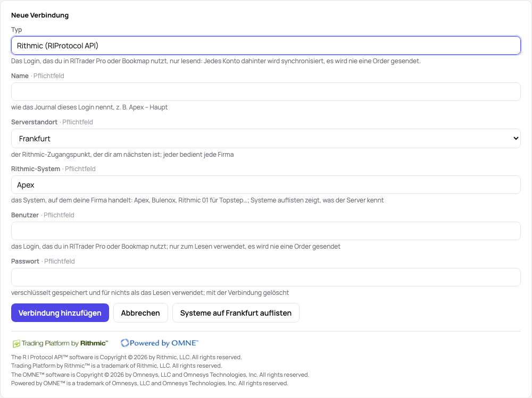Click the Benutzer Pflichtfeld label
The width and height of the screenshot is (532, 398).
click(43, 215)
